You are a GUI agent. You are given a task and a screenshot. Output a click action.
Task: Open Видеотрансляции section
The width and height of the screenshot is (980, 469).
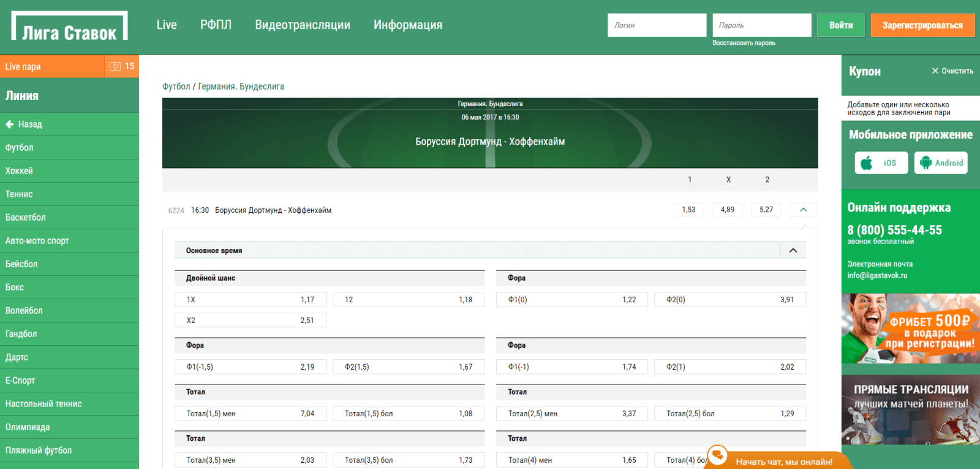tap(303, 25)
